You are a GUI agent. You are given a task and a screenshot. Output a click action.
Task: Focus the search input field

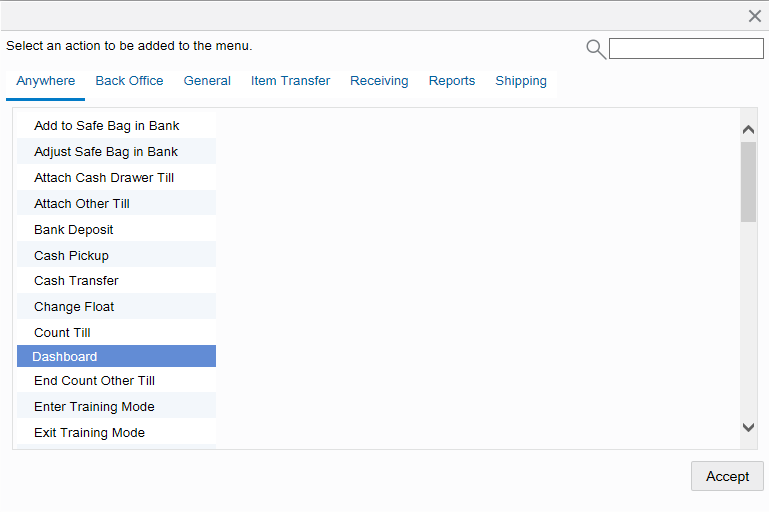tap(686, 49)
